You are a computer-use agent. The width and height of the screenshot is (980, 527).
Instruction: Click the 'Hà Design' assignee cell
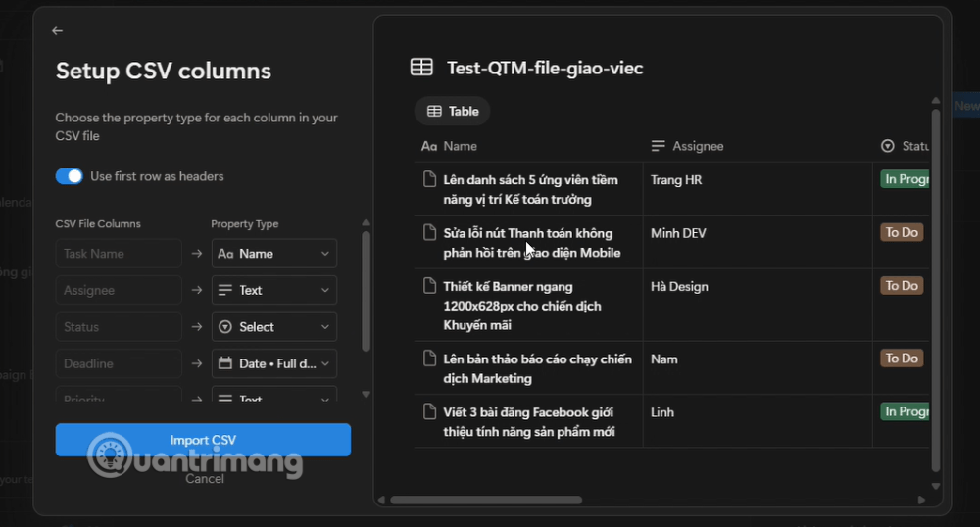[679, 287]
